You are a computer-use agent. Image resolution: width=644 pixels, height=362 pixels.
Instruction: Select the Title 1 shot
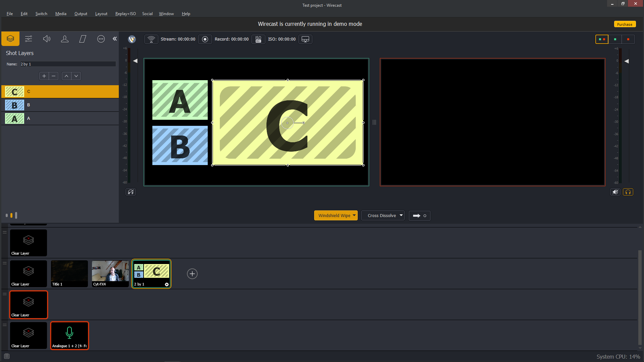(69, 273)
